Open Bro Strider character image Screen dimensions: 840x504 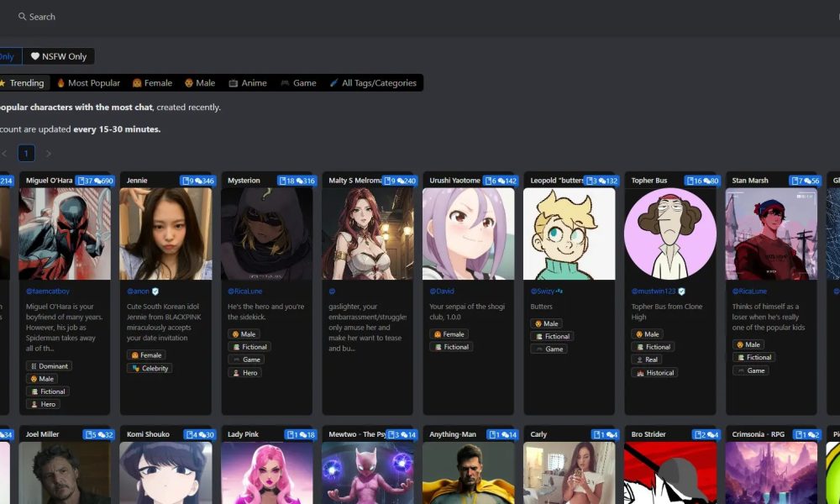click(670, 473)
